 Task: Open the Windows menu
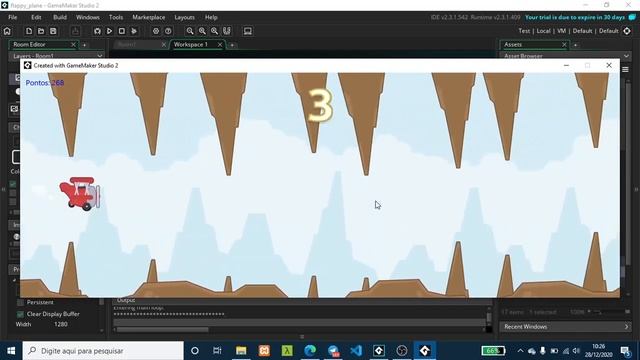point(88,17)
